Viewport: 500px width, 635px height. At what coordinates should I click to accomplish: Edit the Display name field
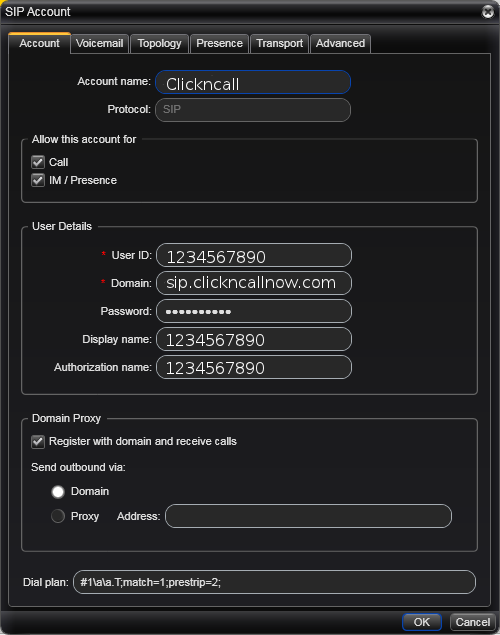[x=254, y=339]
